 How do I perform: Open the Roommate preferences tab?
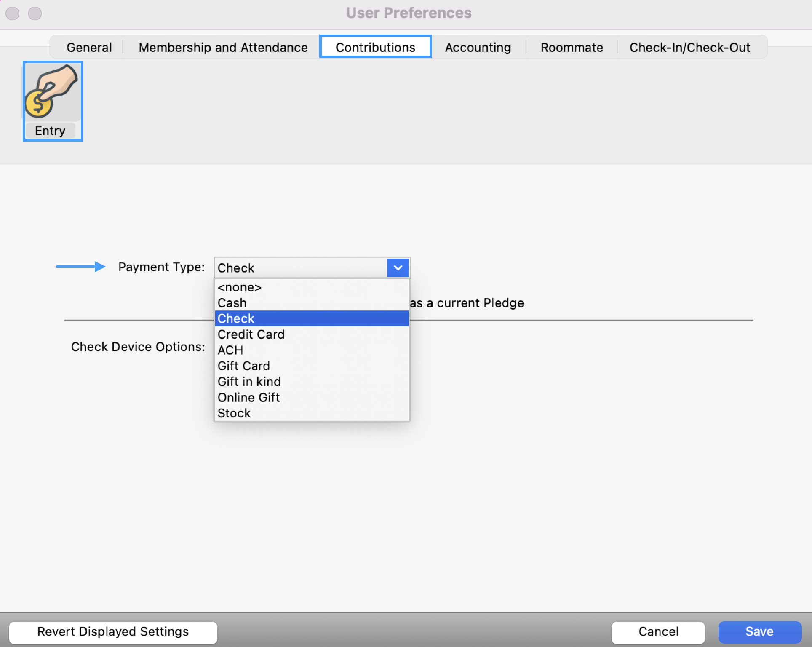tap(572, 47)
